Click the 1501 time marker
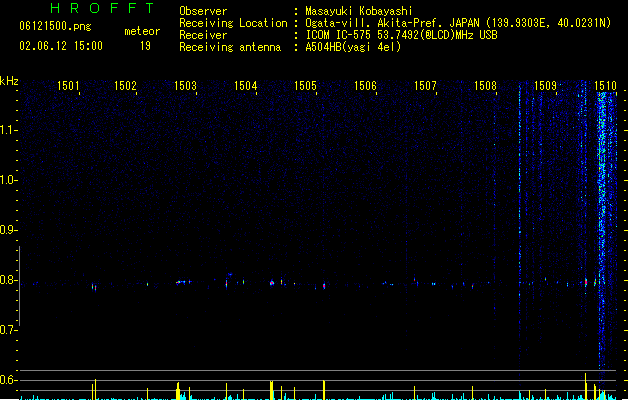Viewport: 629px width, 400px height. tap(68, 86)
